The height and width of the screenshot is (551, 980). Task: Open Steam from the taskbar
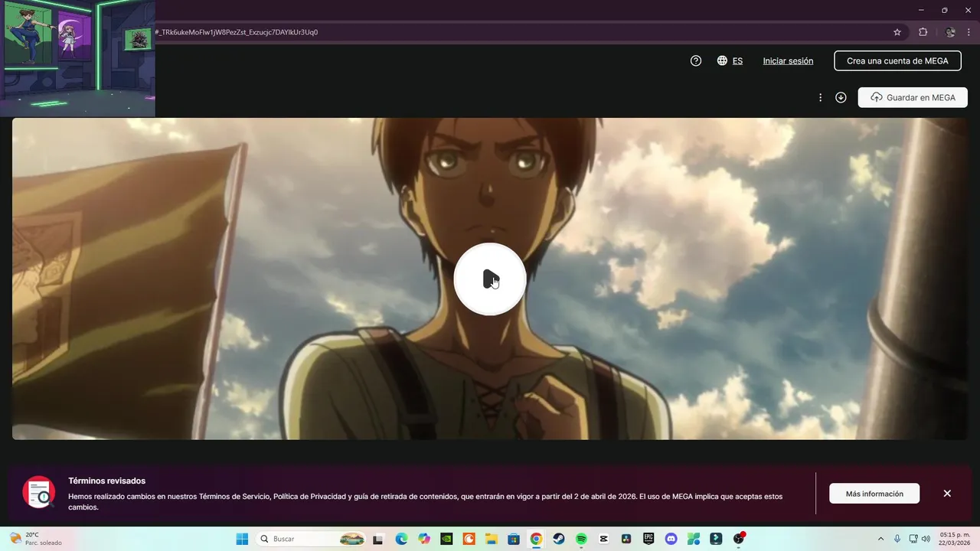(559, 539)
